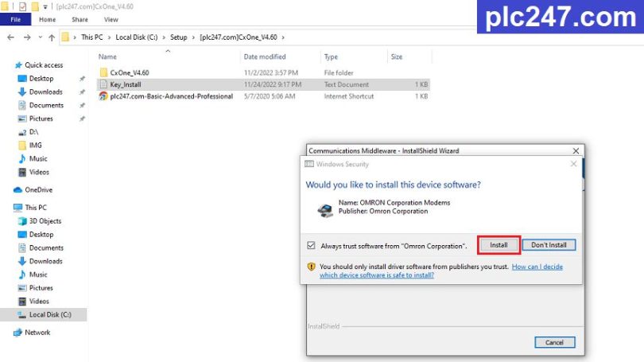Click the pin icon beside Documents
644x362 pixels.
82,105
